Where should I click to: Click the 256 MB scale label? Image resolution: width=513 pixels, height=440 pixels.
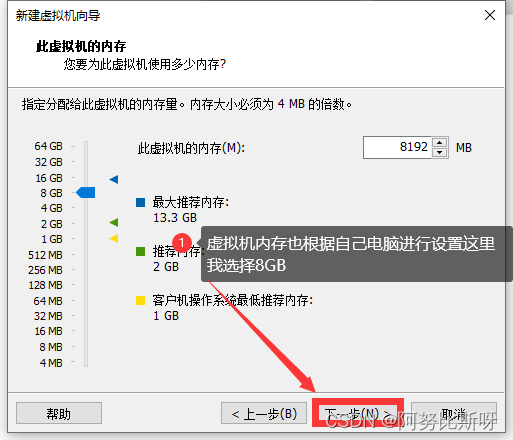[x=45, y=270]
